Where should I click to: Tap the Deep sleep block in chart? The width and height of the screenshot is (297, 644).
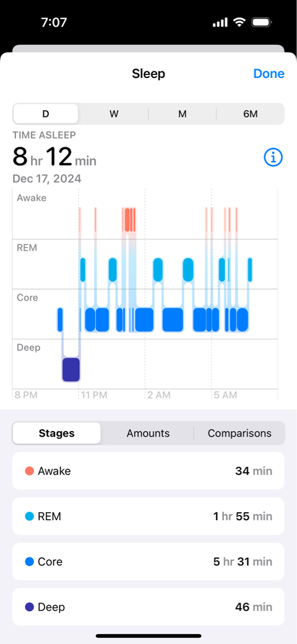tap(71, 370)
